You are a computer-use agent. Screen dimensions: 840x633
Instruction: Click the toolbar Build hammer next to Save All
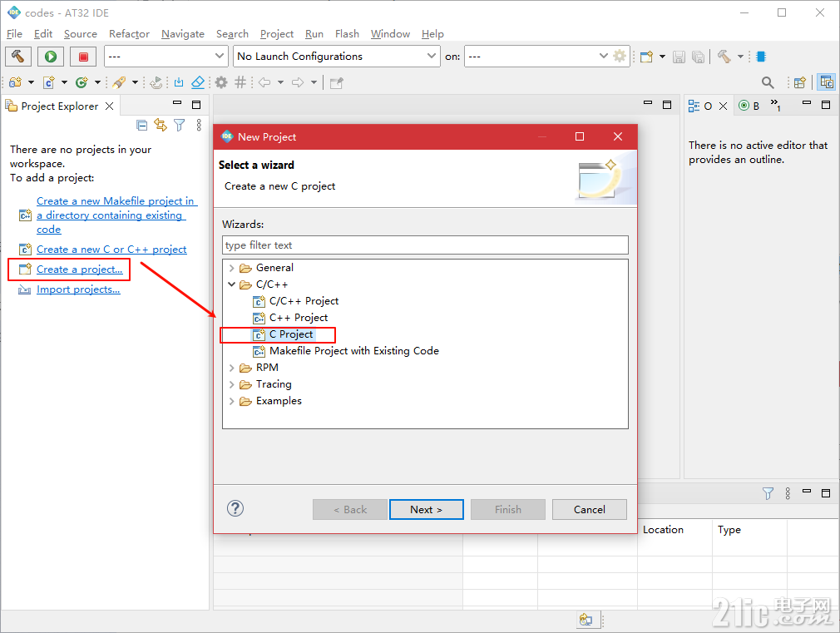[x=724, y=57]
